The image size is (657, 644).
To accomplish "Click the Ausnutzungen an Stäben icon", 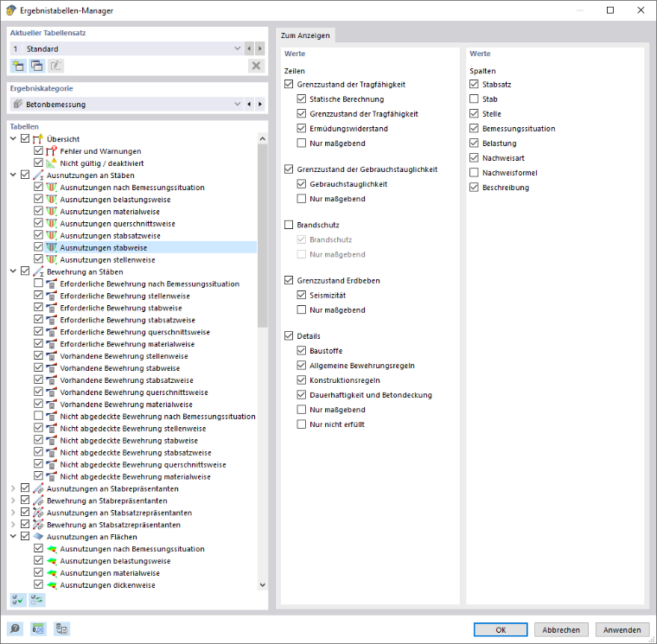I will 38,175.
